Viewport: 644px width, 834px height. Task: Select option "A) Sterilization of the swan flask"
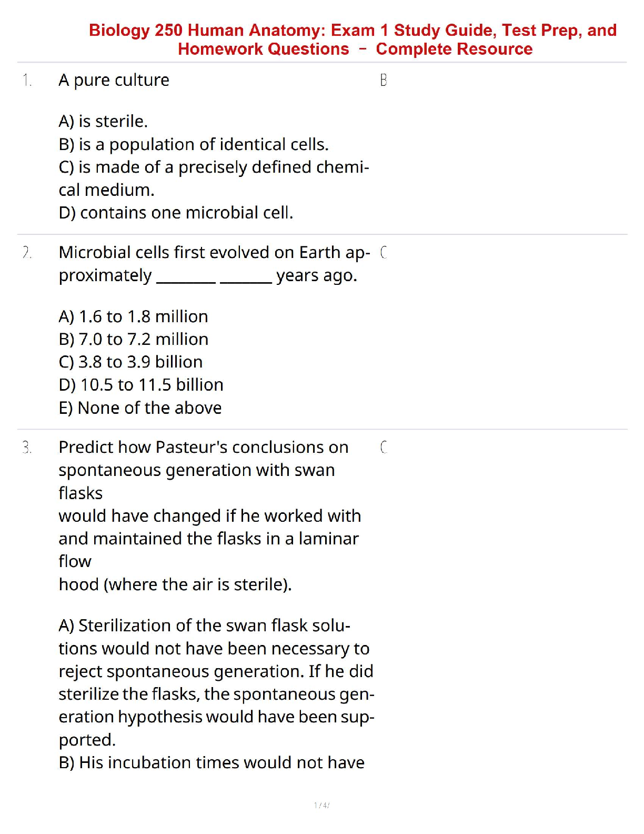tap(204, 625)
